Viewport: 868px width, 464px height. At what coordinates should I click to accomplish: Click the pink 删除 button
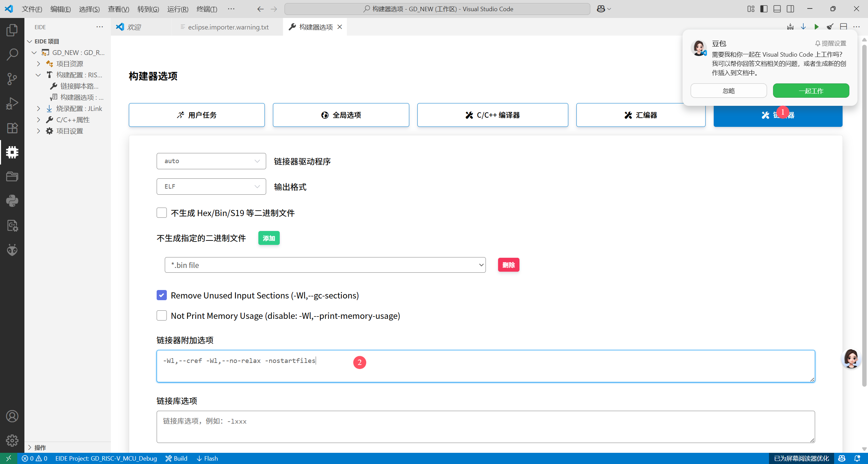click(508, 265)
